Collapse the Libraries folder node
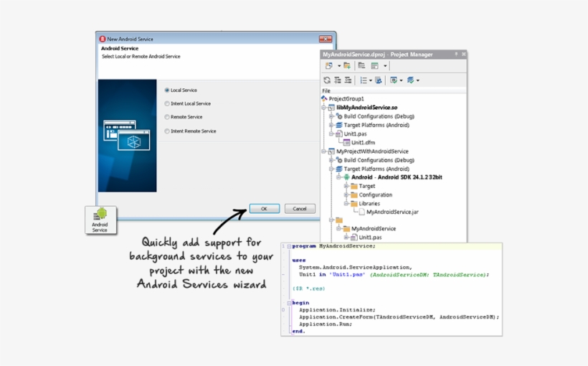The height and width of the screenshot is (366, 588). [346, 204]
